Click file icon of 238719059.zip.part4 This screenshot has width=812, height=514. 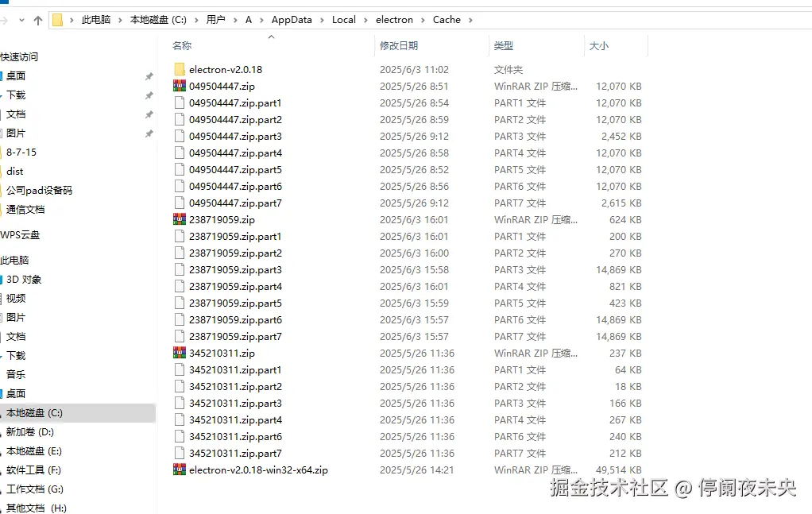180,286
